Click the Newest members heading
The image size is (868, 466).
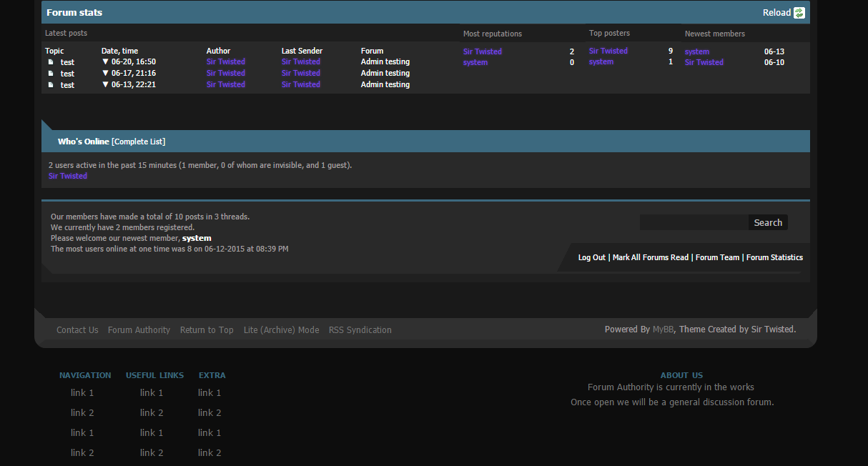[x=715, y=34]
